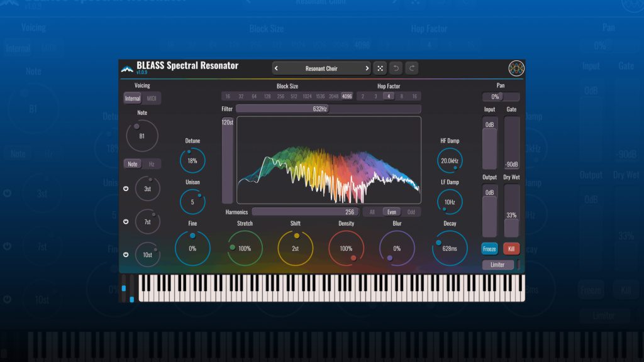Click the 120st vertical range slider
Image resolution: width=644 pixels, height=362 pixels.
point(227,160)
